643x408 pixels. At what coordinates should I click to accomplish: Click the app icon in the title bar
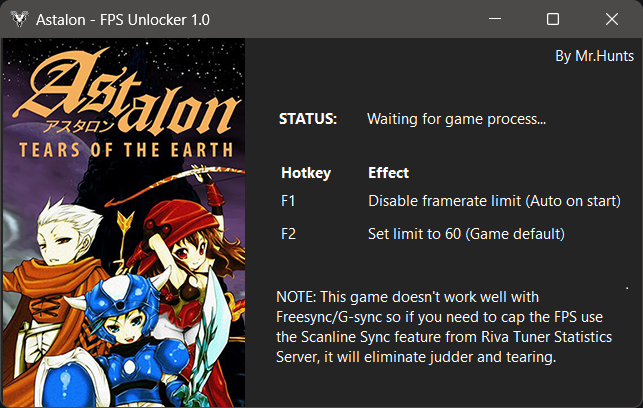[17, 19]
